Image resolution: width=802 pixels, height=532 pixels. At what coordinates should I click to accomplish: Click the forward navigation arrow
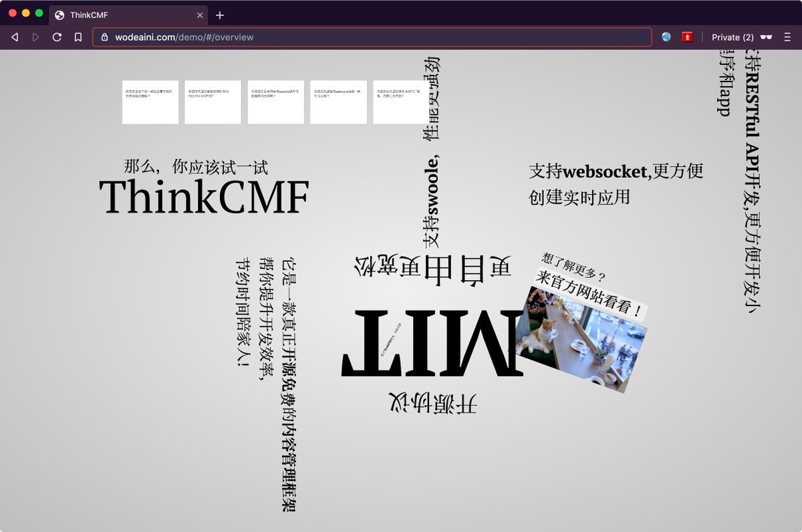click(x=35, y=37)
